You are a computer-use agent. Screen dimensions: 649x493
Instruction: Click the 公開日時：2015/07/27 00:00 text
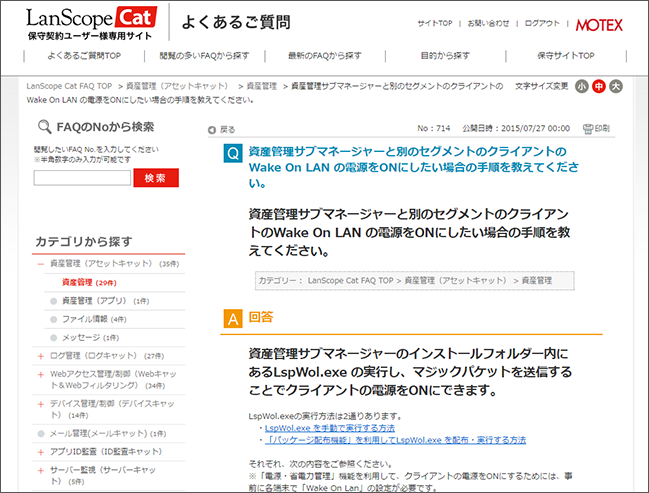516,128
